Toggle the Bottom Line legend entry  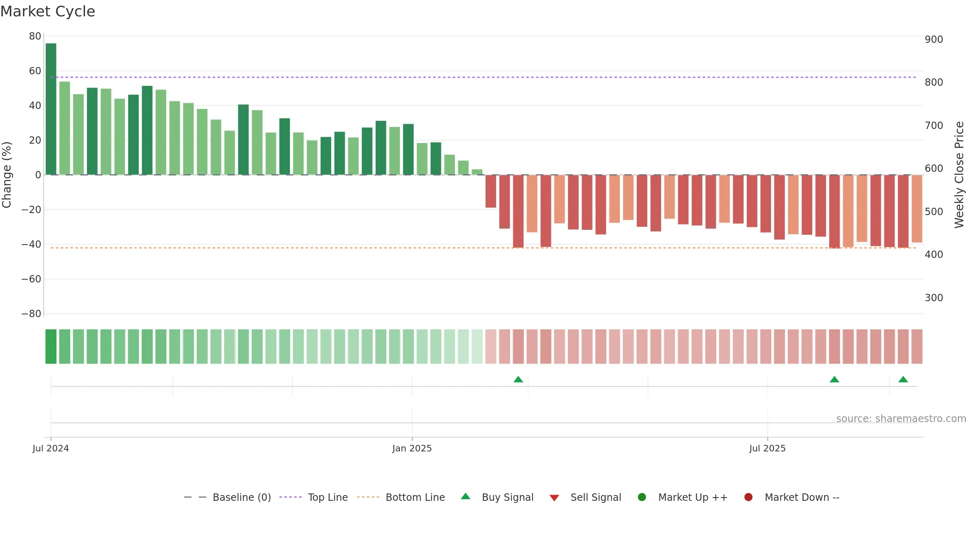(x=401, y=497)
